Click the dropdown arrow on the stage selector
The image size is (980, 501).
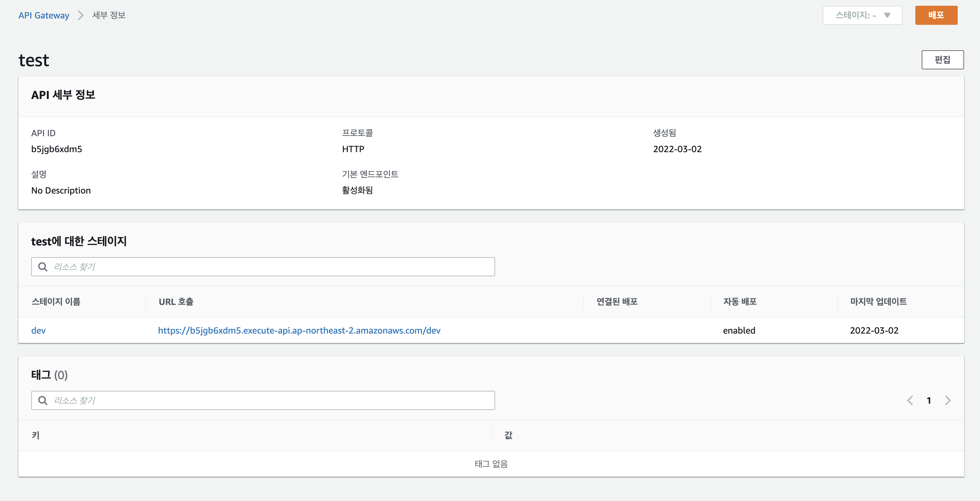[x=888, y=15]
